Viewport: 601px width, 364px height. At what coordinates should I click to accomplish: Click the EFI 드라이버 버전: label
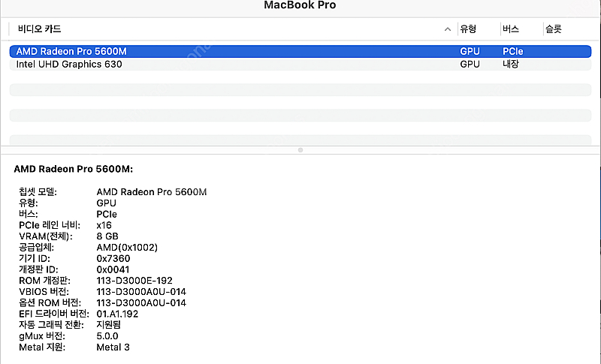tap(53, 314)
